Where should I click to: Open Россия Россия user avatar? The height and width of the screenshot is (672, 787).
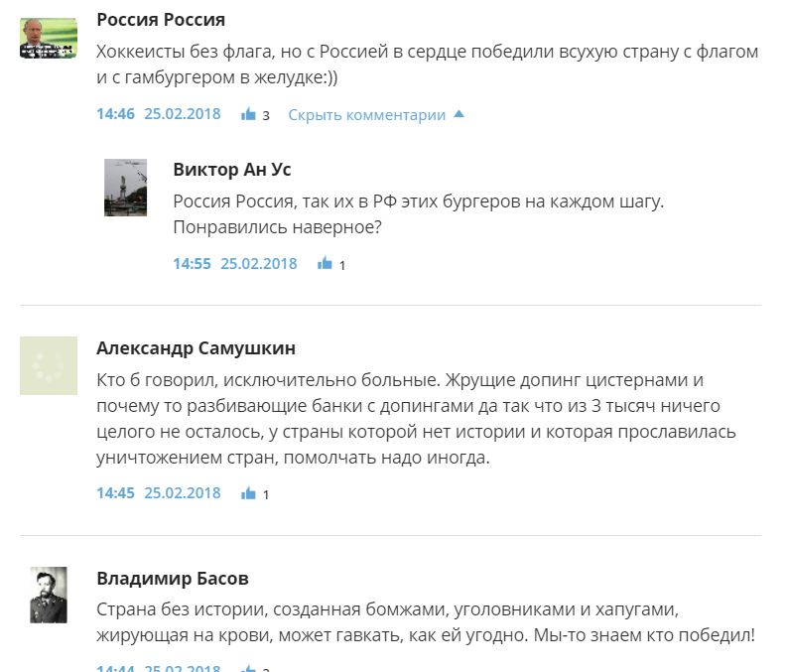49,38
